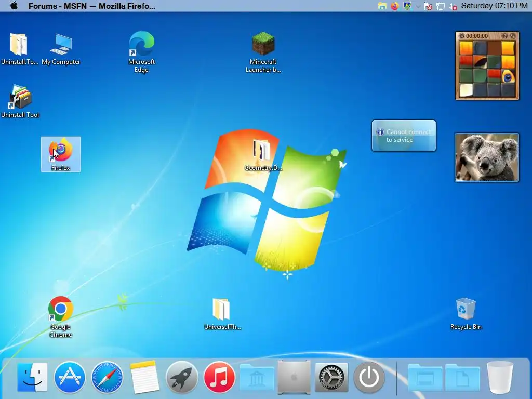The image size is (532, 399).
Task: Open the Uninstall.To... folder on desktop
Action: click(19, 49)
